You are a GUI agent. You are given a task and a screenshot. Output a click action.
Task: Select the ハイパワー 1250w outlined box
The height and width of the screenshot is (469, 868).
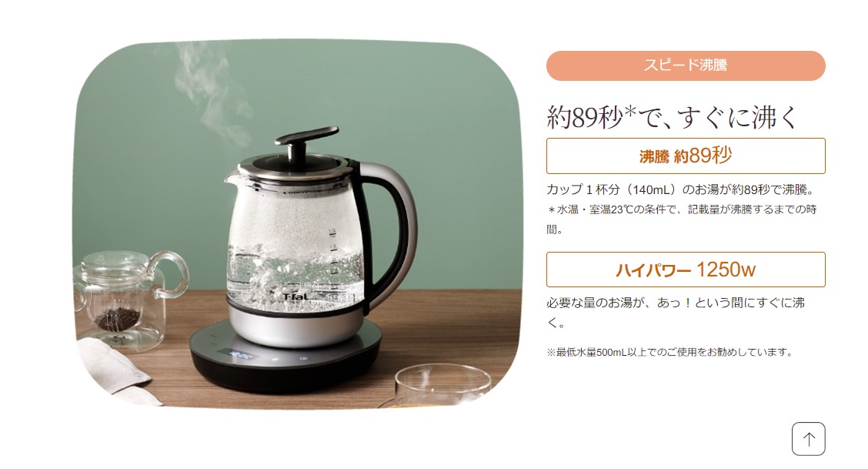pos(686,270)
